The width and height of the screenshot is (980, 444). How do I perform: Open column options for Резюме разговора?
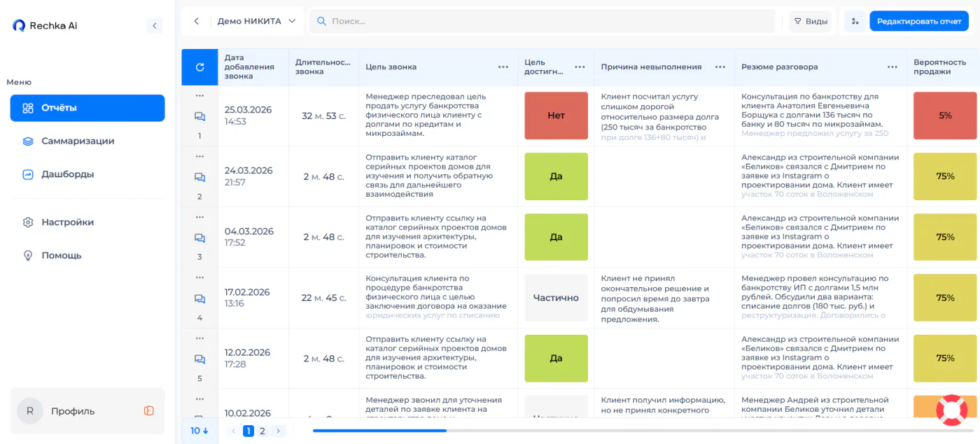click(x=892, y=67)
